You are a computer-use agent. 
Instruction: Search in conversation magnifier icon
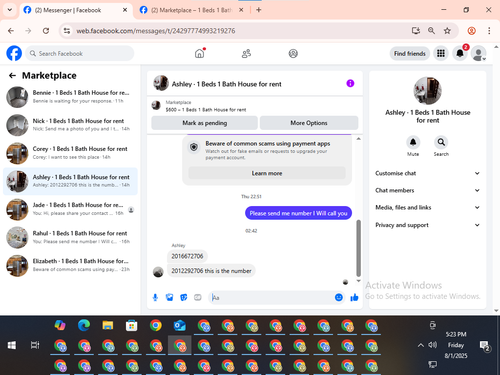(441, 142)
